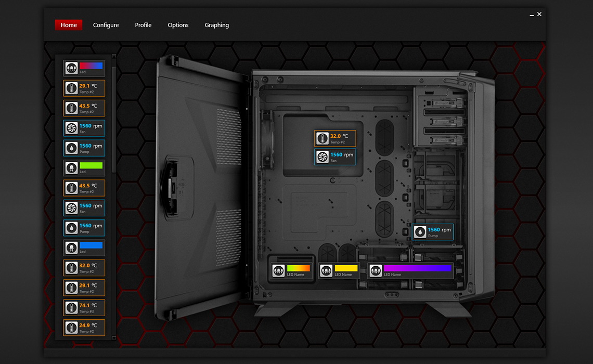593x364 pixels.
Task: Click the LED icon on the purple LED Name strip
Action: click(376, 270)
